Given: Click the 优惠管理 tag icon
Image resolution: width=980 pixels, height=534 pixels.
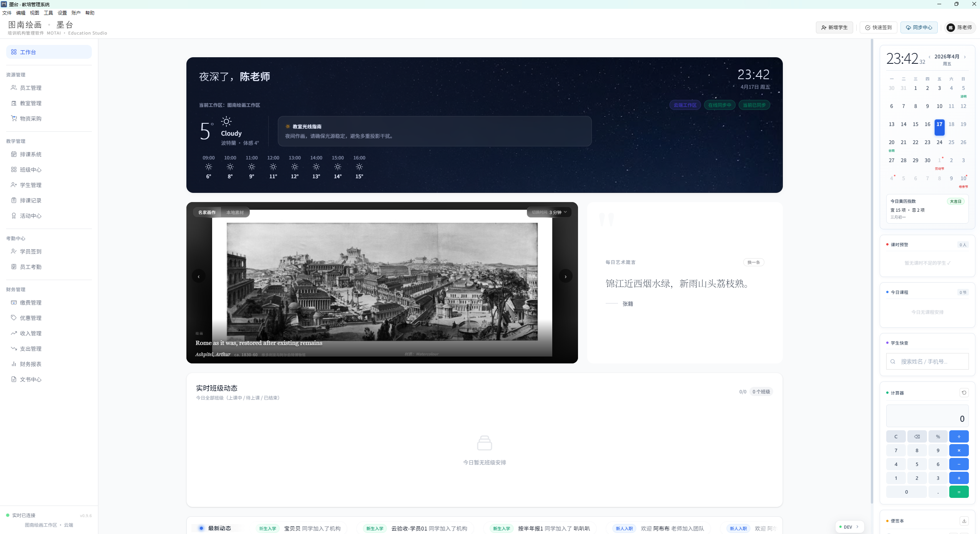Looking at the screenshot, I should (x=14, y=318).
